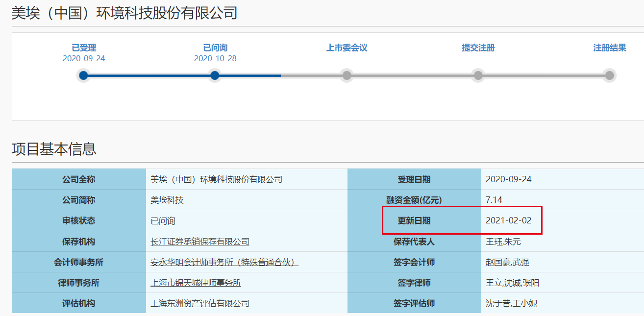Screen dimensions: 644x316
Task: Select the 已问询 stage label
Action: (215, 48)
